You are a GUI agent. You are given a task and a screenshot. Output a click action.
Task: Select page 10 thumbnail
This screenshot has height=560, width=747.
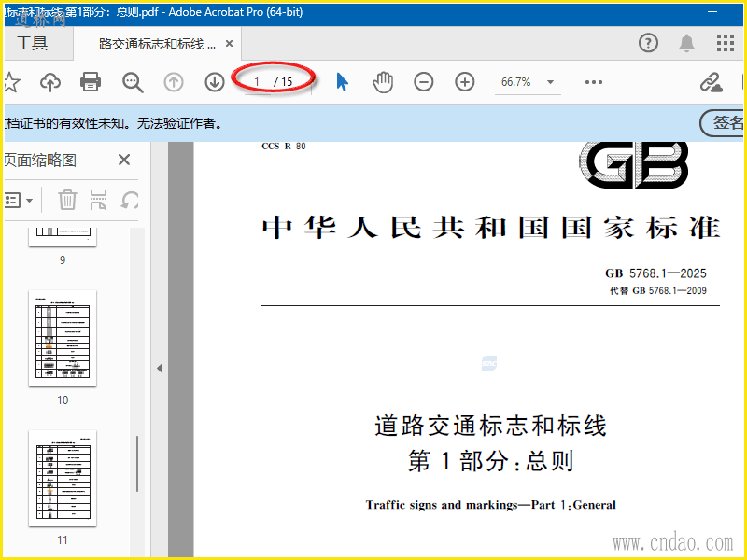(63, 338)
